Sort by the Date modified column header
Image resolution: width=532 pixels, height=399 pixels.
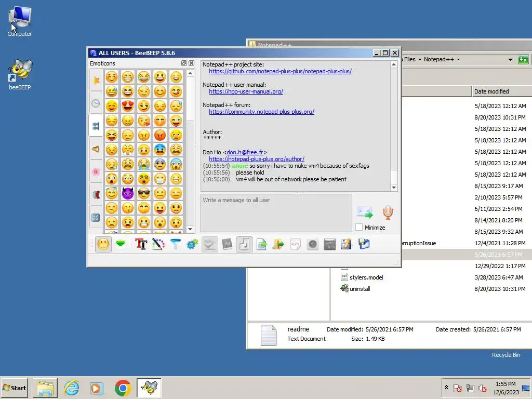[x=501, y=91]
